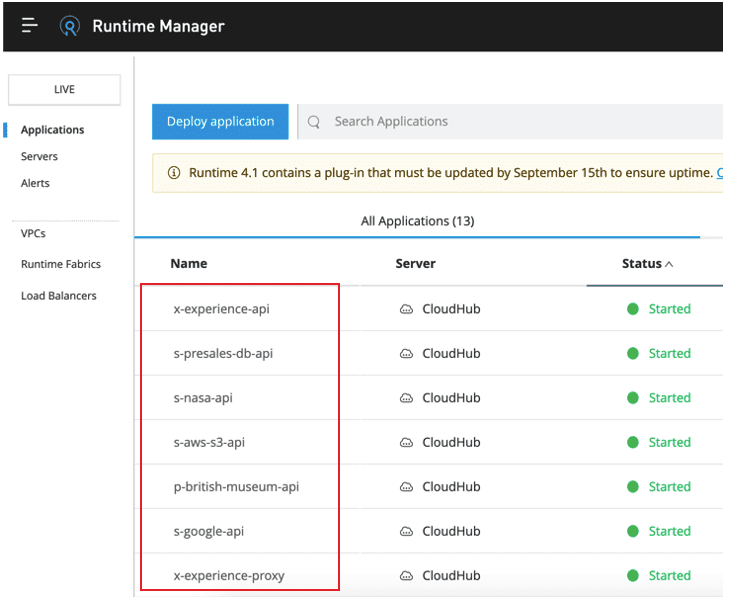Click green status dot for s-google-api
The height and width of the screenshot is (597, 737).
click(x=633, y=531)
